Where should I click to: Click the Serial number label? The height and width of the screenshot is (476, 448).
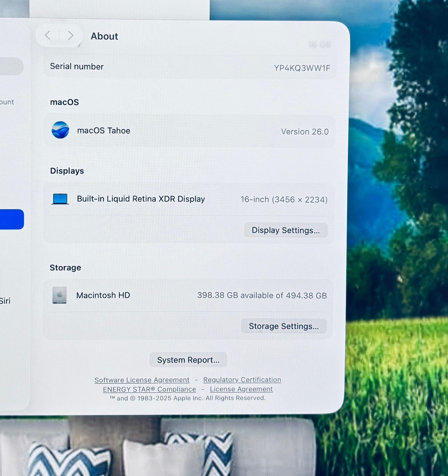pos(77,66)
